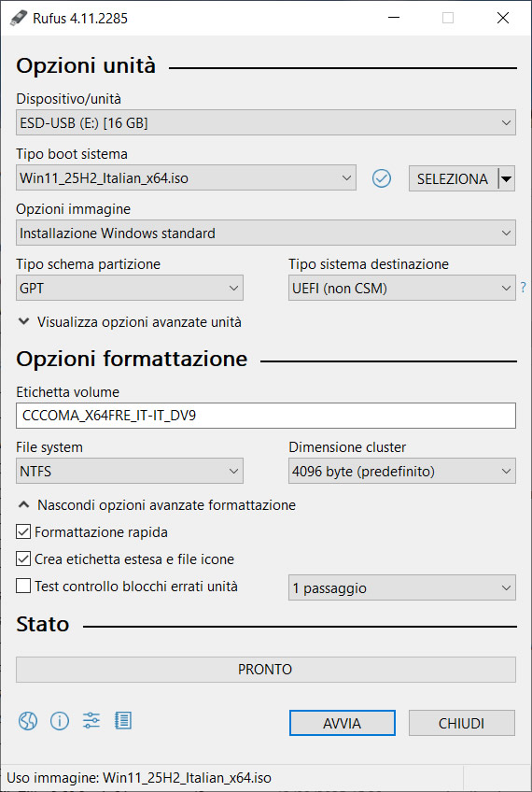Open the language selection globe icon
Image resolution: width=532 pixels, height=792 pixels.
coord(28,721)
